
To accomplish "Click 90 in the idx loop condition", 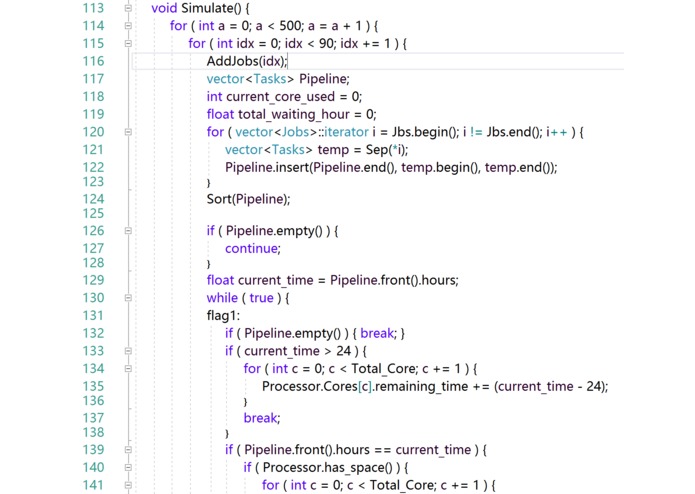I will coord(326,43).
